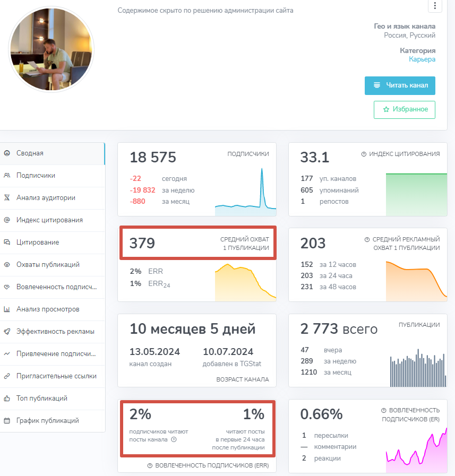Click the 203 ad reach value

coord(313,243)
